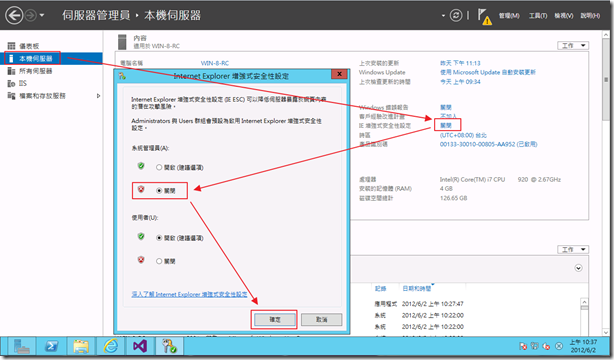The height and width of the screenshot is (360, 614).
Task: Click the network tray icon
Action: [x=535, y=346]
